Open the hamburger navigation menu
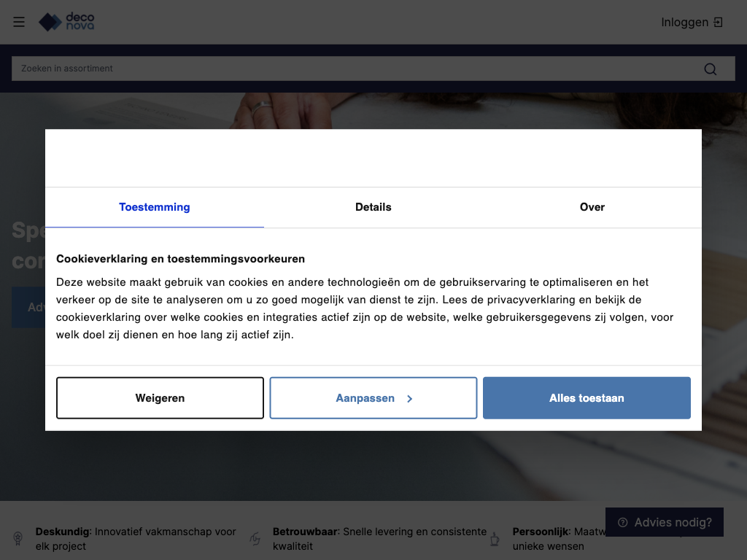747x560 pixels. tap(19, 22)
